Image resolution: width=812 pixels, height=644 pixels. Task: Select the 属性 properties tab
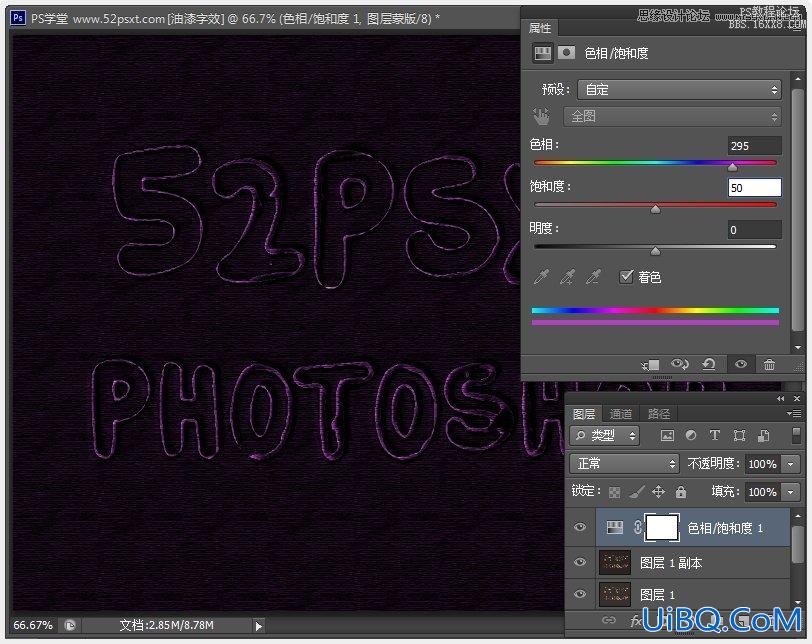(540, 28)
